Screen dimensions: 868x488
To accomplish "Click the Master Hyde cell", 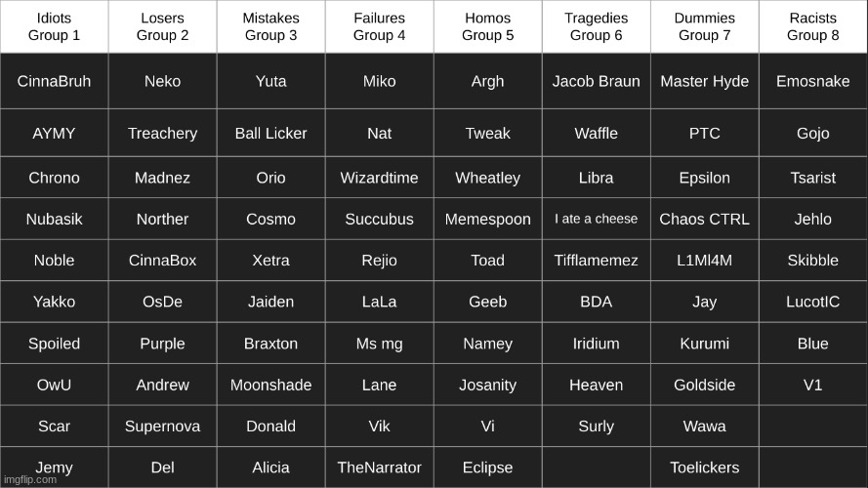I will point(705,81).
